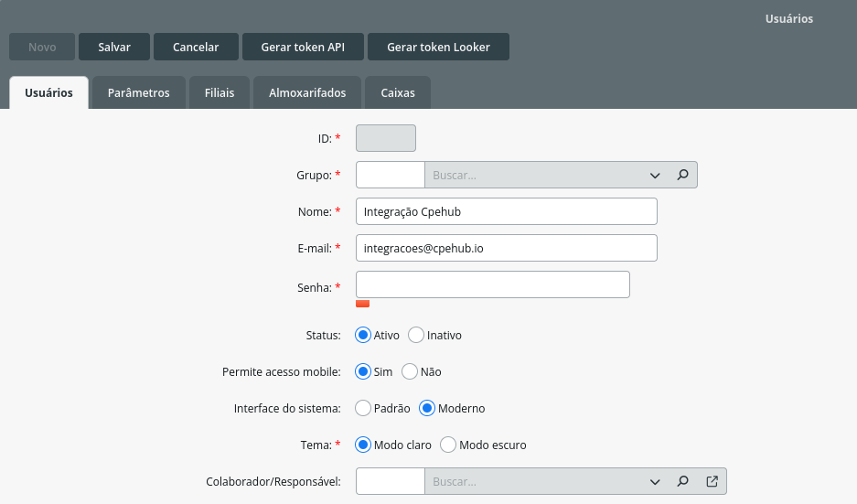The image size is (857, 504).
Task: Click the Novo button
Action: pos(42,47)
